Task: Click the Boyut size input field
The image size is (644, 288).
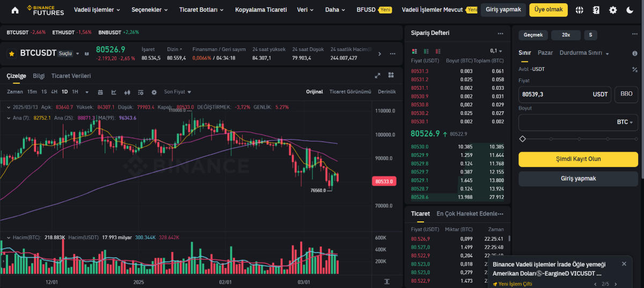Action: [x=578, y=123]
